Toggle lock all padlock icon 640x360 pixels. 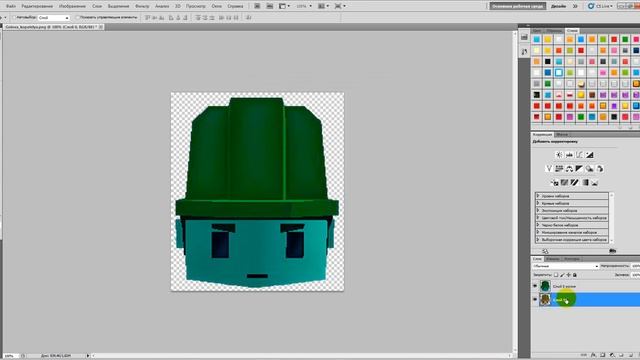click(x=575, y=275)
